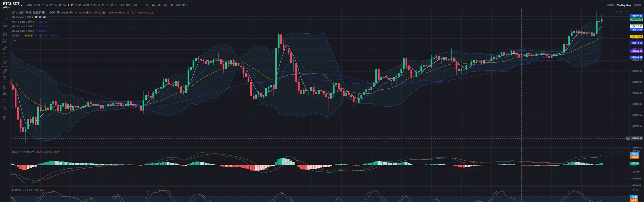Toggle magnet mode in left toolbar
The width and height of the screenshot is (644, 202).
[5, 87]
